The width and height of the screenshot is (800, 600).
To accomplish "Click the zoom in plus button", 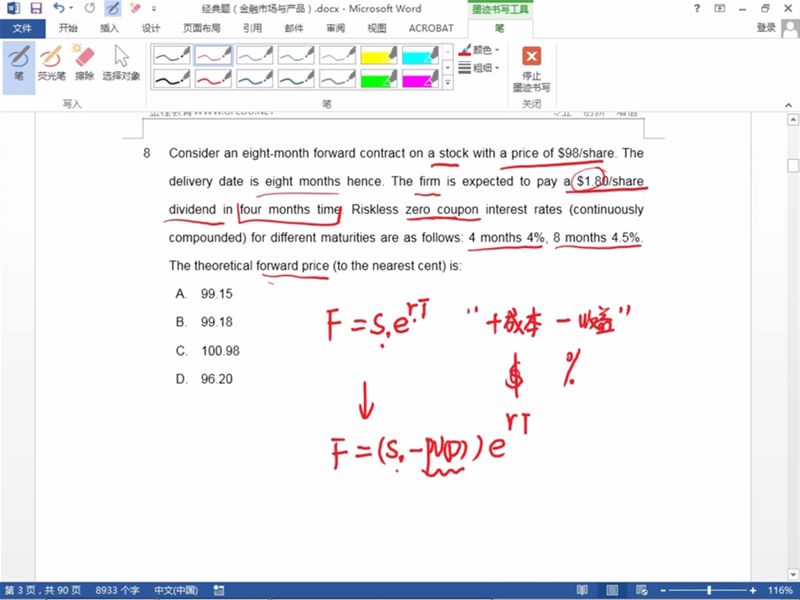I will click(x=753, y=590).
